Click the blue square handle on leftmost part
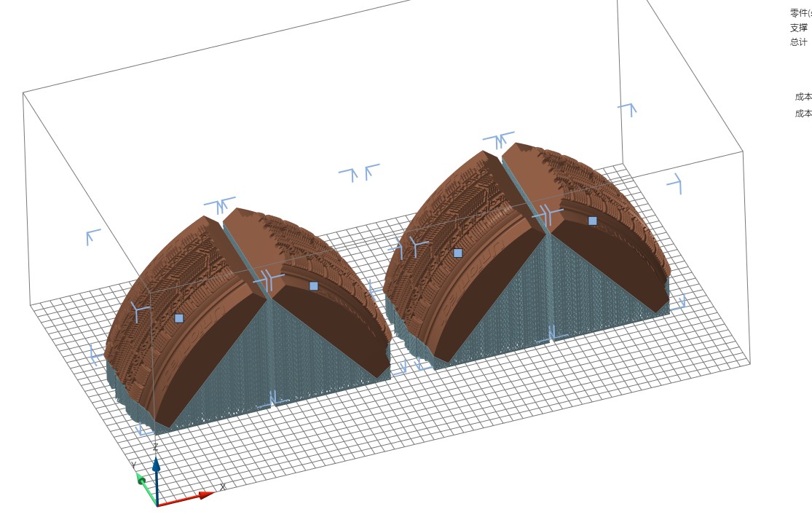This screenshot has height=517, width=812. click(179, 318)
